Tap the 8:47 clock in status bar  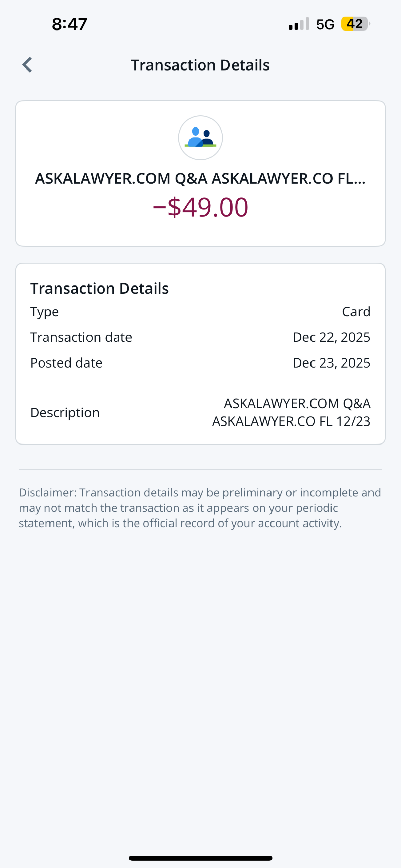[69, 24]
